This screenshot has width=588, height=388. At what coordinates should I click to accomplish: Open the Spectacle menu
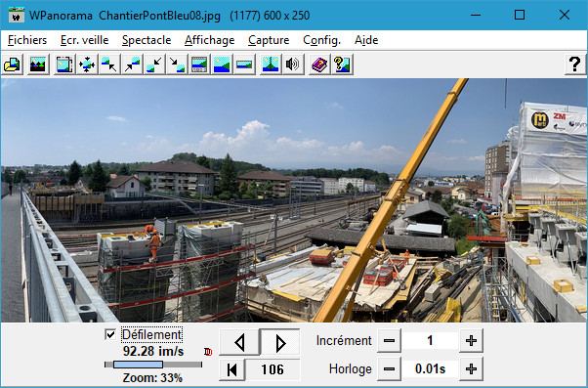coord(147,40)
